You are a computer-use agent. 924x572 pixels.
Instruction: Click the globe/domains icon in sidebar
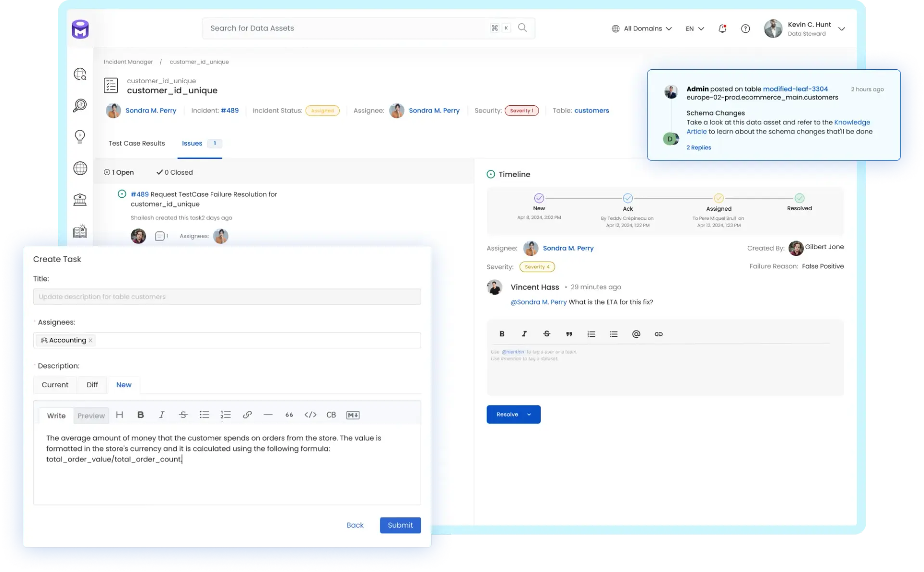(80, 168)
